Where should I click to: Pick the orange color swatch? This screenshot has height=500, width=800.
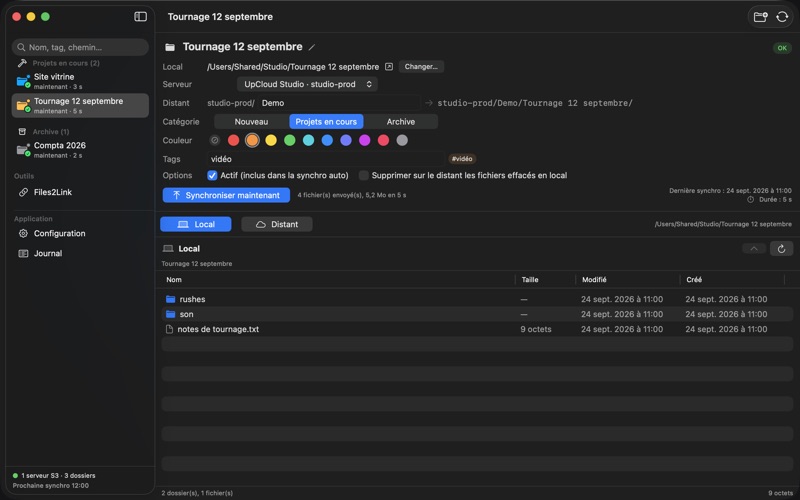coord(252,140)
